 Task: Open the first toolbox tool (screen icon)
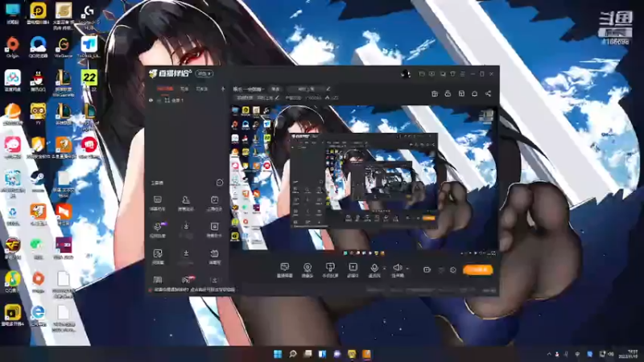(158, 203)
